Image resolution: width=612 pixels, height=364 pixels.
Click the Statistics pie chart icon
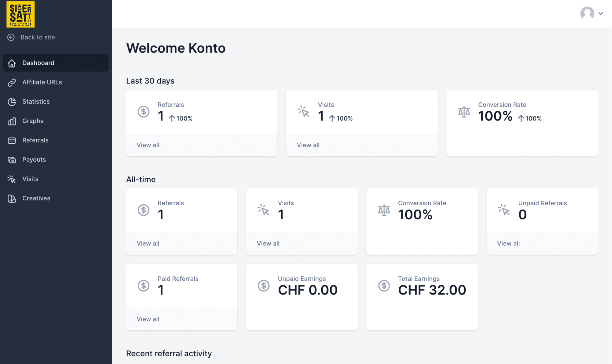pos(12,102)
